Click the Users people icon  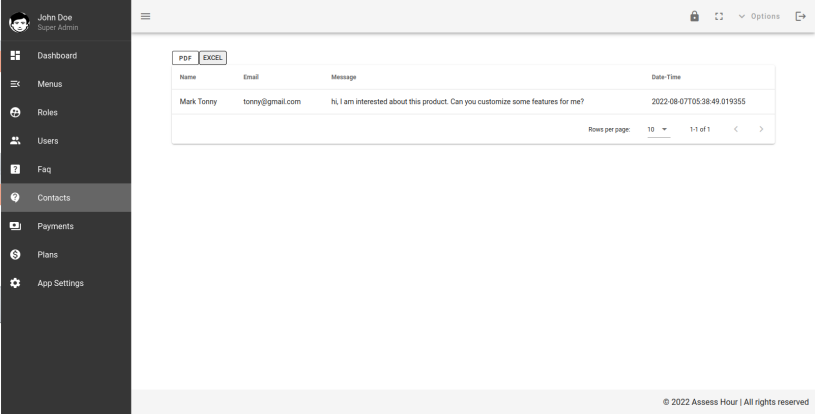[x=15, y=141]
